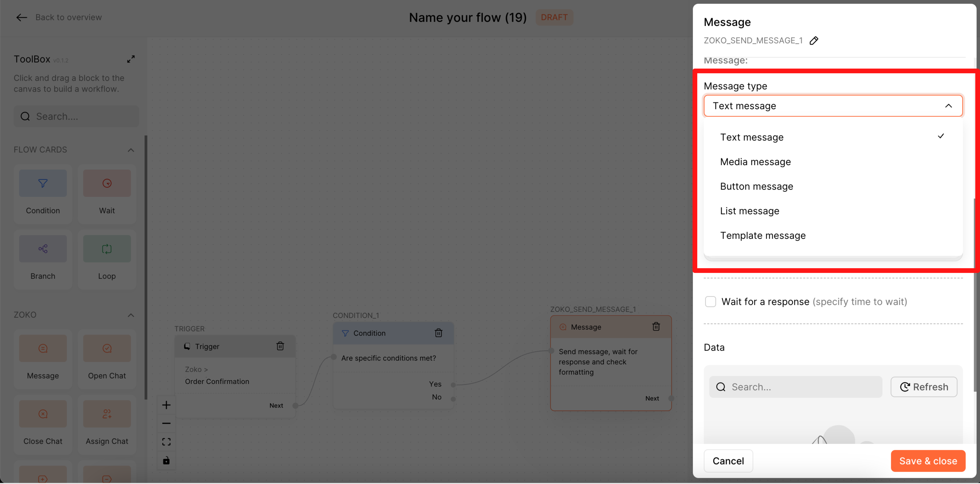
Task: Expand the ToolBox panel with arrows icon
Action: point(131,59)
